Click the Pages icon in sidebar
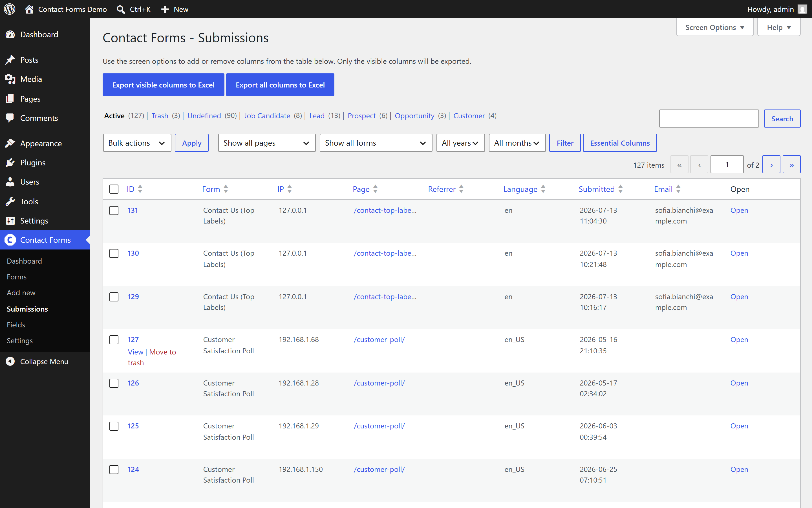The width and height of the screenshot is (812, 508). tap(10, 99)
